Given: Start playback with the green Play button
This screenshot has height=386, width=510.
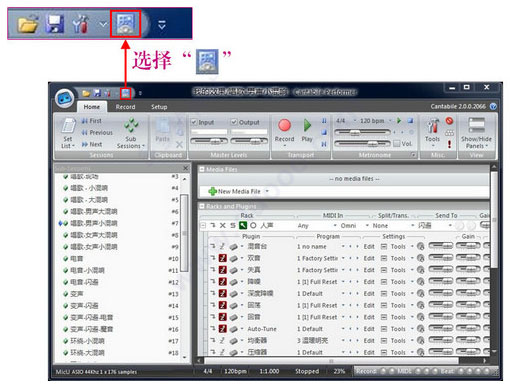Looking at the screenshot, I should pyautogui.click(x=307, y=126).
